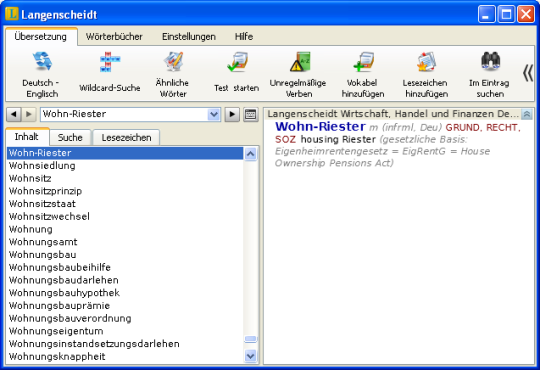This screenshot has height=370, width=540.
Task: Start vocabulary test with Test starten
Action: click(237, 72)
